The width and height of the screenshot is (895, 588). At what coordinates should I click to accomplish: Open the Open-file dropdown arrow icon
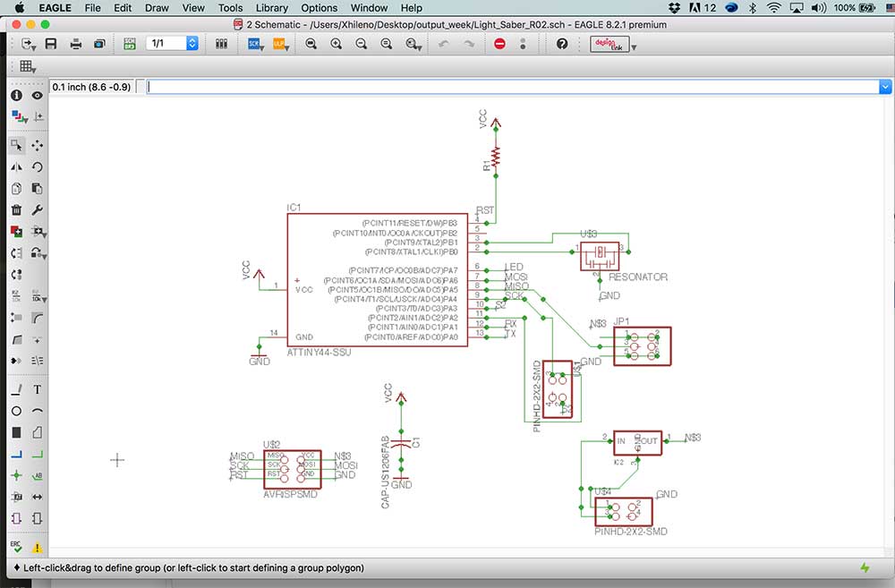click(x=29, y=44)
